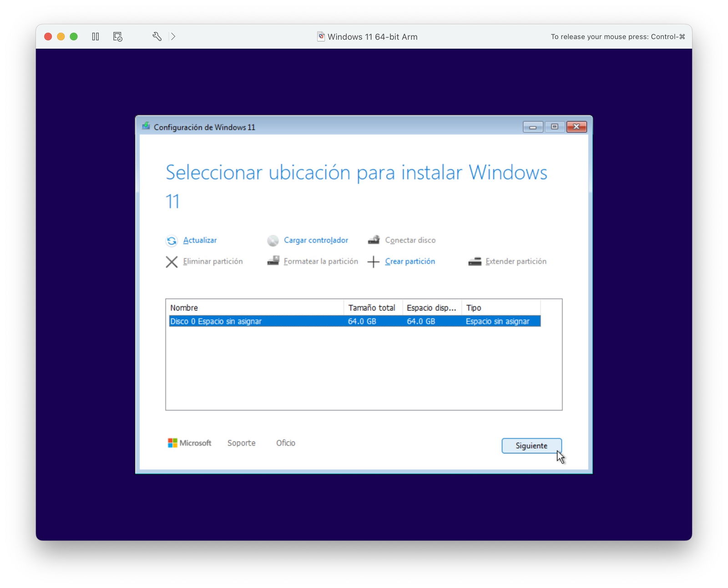Click the Conectar disco drive icon
This screenshot has height=588, width=728.
pyautogui.click(x=374, y=240)
